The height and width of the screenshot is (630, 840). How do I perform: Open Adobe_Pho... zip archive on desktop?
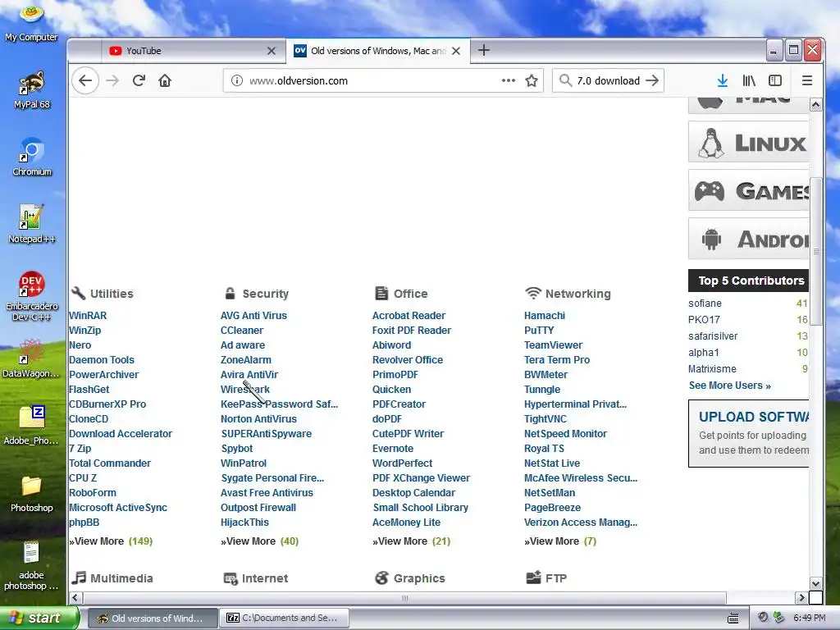(32, 426)
